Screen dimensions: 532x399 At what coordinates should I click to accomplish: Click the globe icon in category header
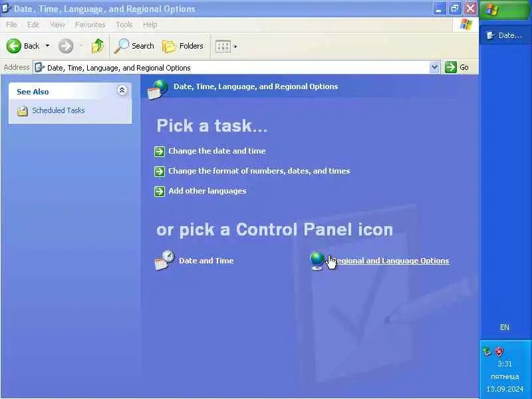(x=158, y=89)
